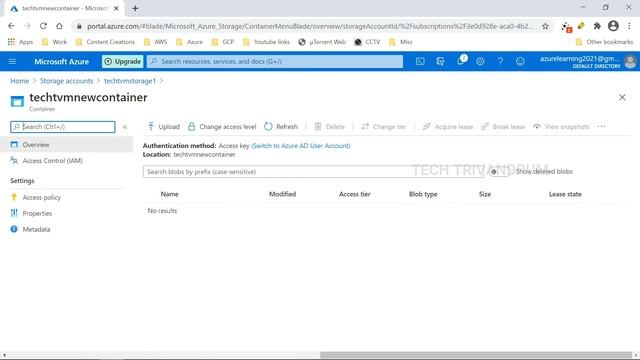The image size is (640, 360).
Task: Open Chrome three-dot menu
Action: [629, 26]
